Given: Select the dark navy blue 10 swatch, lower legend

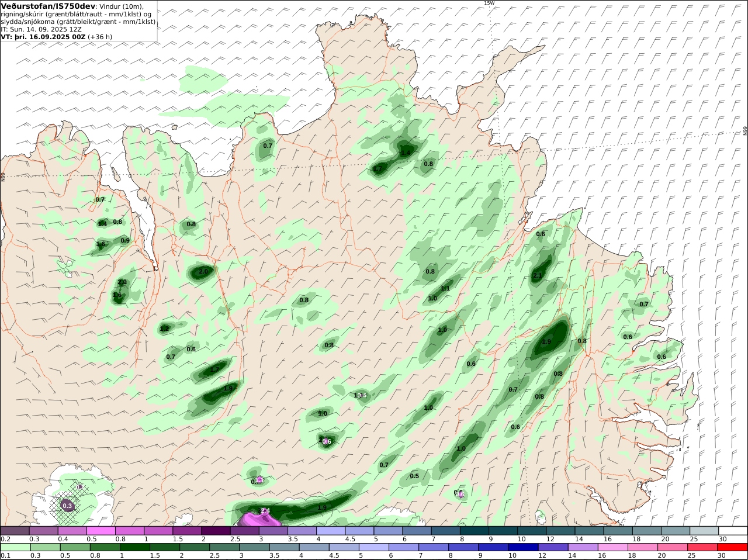Looking at the screenshot, I should point(524,547).
